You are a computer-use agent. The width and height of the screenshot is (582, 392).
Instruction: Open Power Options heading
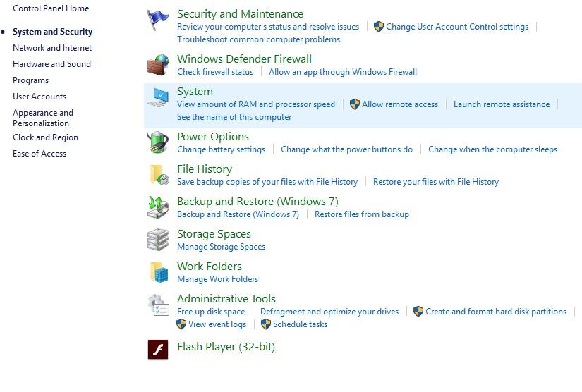212,137
